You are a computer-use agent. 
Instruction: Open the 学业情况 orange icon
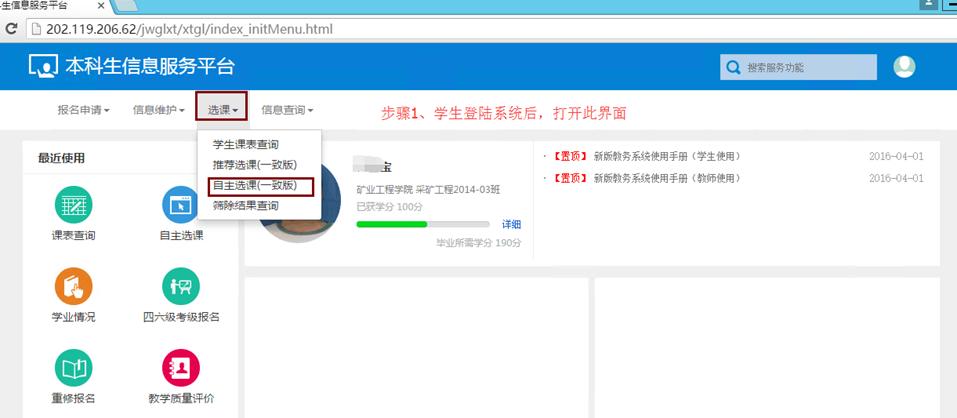click(x=73, y=288)
